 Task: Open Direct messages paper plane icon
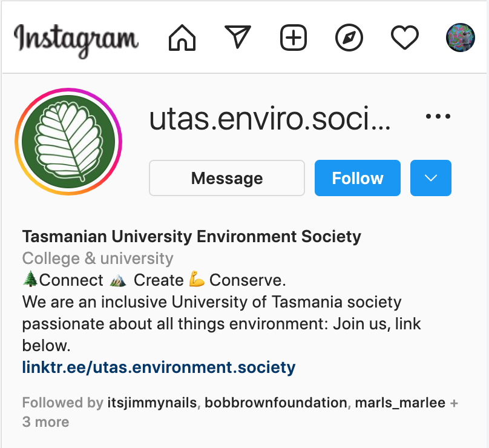point(238,38)
